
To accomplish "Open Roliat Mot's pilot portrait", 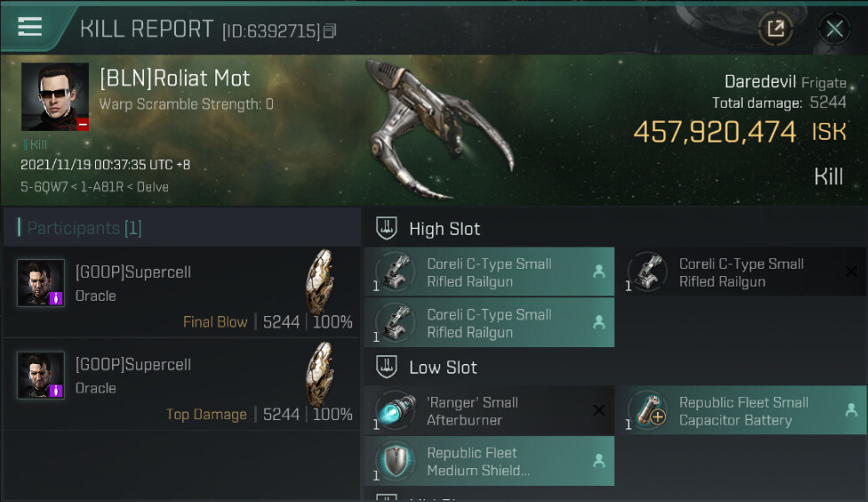I will pos(55,97).
